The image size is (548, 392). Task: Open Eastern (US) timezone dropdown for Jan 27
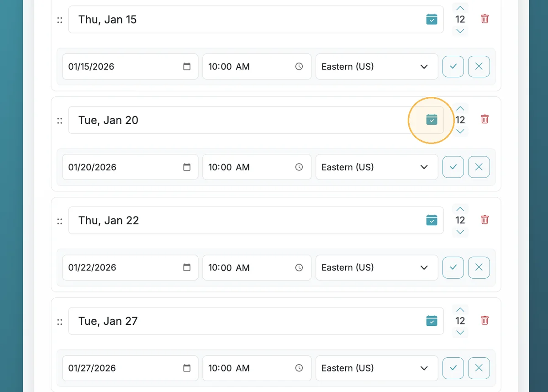point(377,368)
